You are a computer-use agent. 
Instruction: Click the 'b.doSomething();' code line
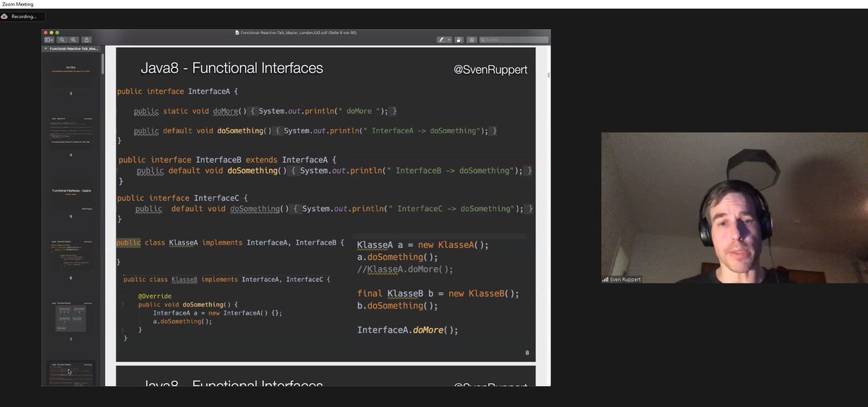tap(398, 306)
